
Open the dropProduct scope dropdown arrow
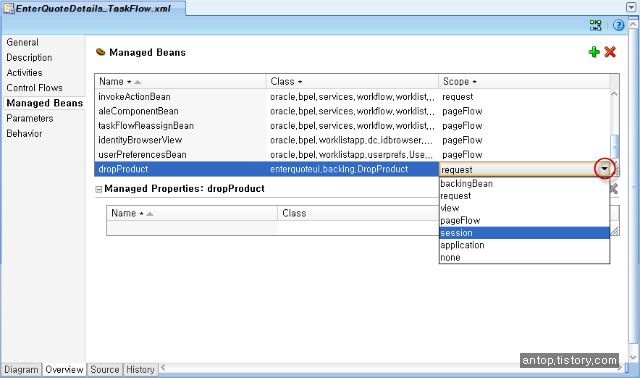[x=604, y=169]
